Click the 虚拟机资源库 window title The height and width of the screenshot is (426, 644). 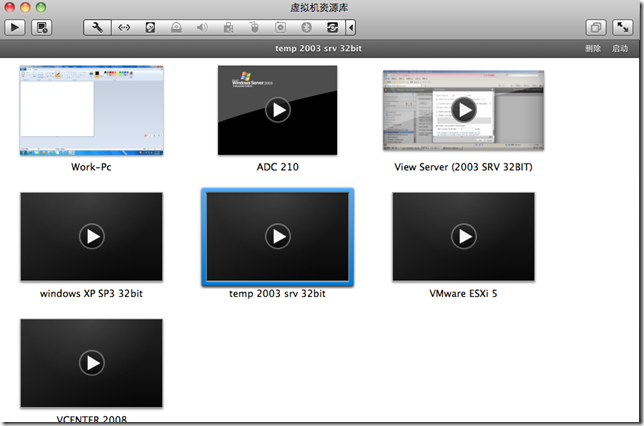(x=319, y=7)
